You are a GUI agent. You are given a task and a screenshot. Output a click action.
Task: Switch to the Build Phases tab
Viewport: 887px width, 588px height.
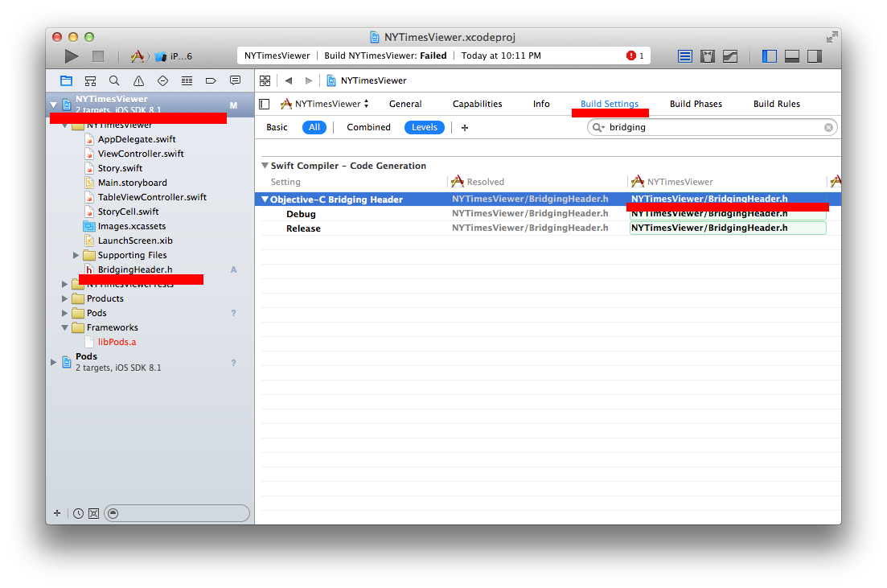(696, 104)
